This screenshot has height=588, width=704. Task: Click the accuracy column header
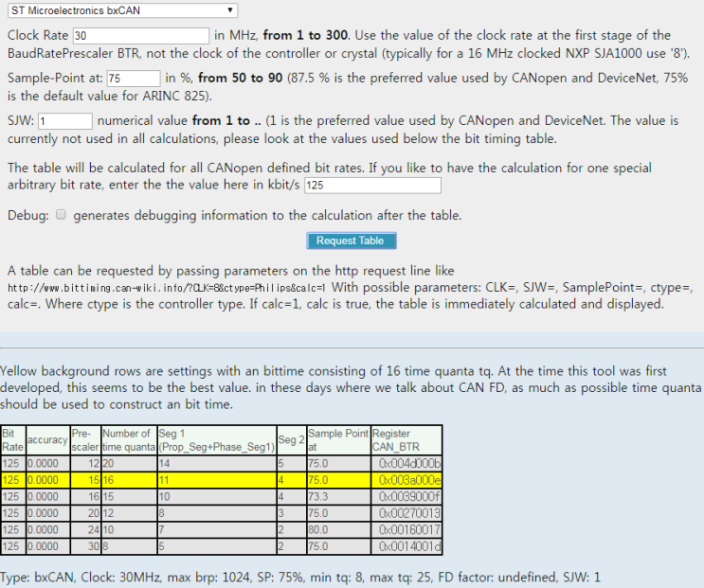[46, 440]
